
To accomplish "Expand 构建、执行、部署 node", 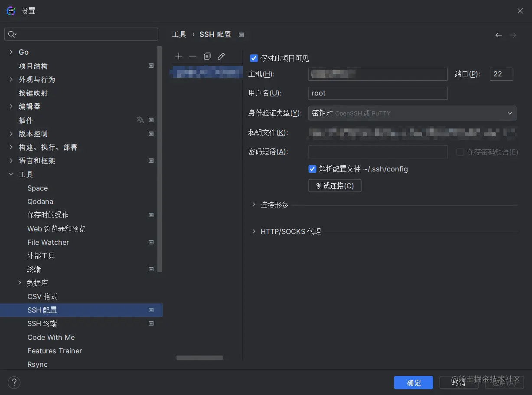I will 11,147.
